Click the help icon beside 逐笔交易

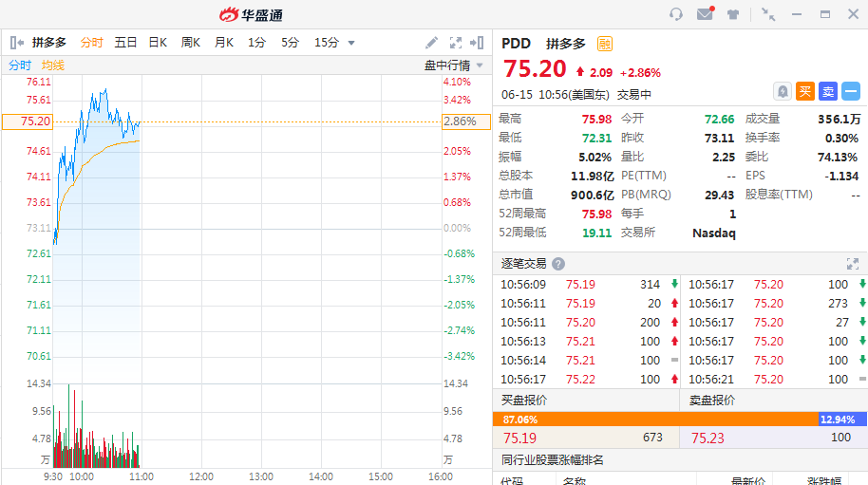(x=558, y=264)
